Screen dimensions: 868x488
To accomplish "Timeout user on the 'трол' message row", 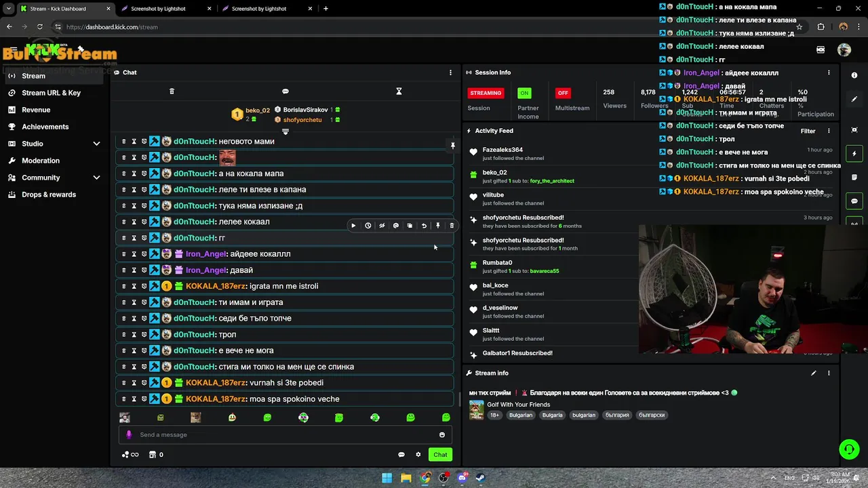I will (134, 335).
